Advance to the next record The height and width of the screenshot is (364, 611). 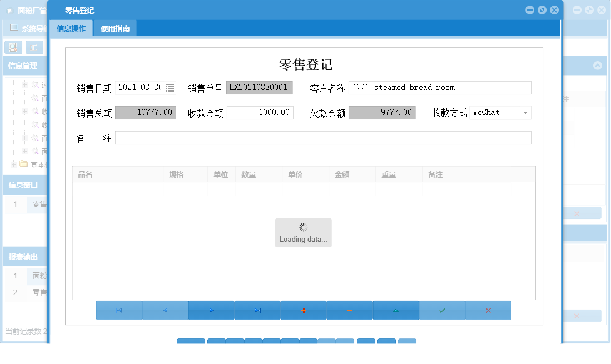click(211, 310)
